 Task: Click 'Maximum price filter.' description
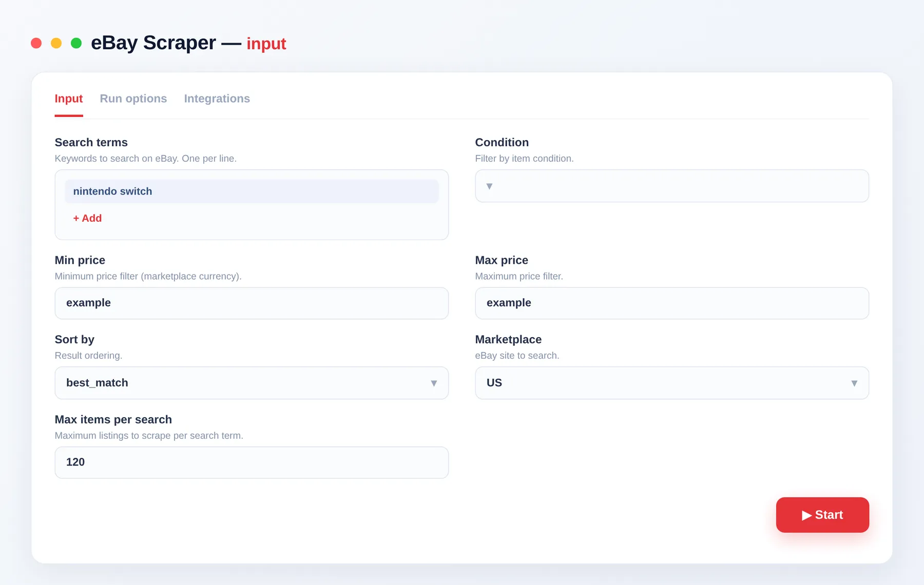pyautogui.click(x=519, y=276)
